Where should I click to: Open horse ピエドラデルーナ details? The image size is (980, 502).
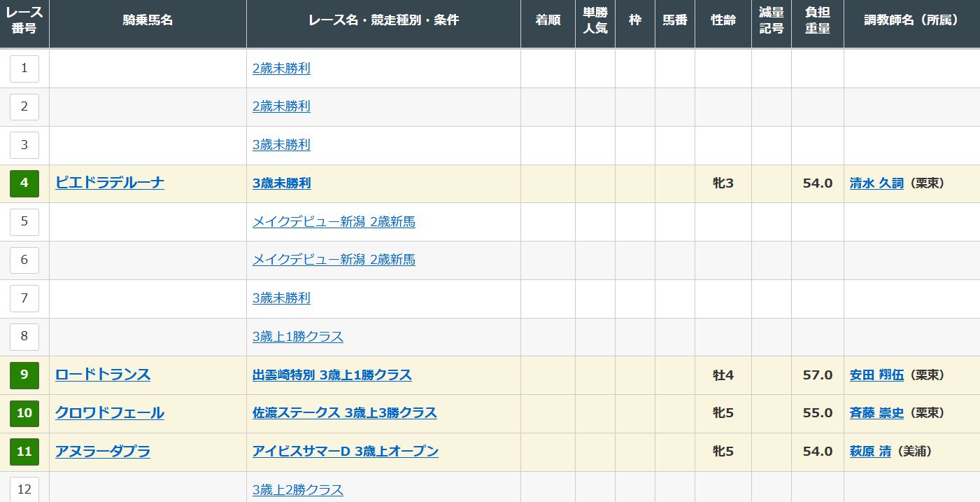point(110,183)
